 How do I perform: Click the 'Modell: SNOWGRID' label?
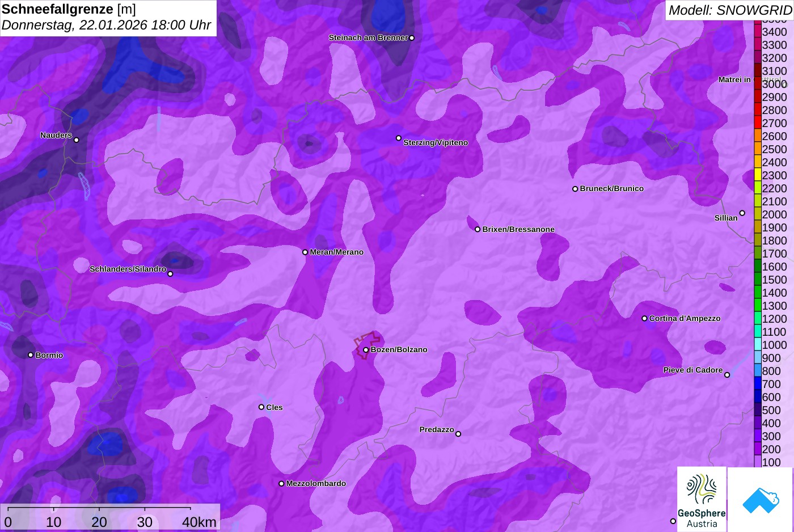730,10
